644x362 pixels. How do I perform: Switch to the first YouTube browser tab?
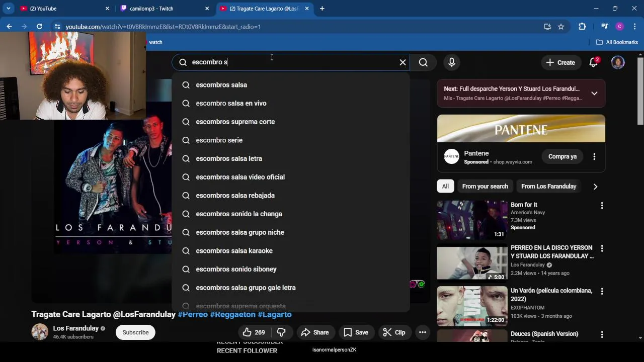click(x=64, y=9)
